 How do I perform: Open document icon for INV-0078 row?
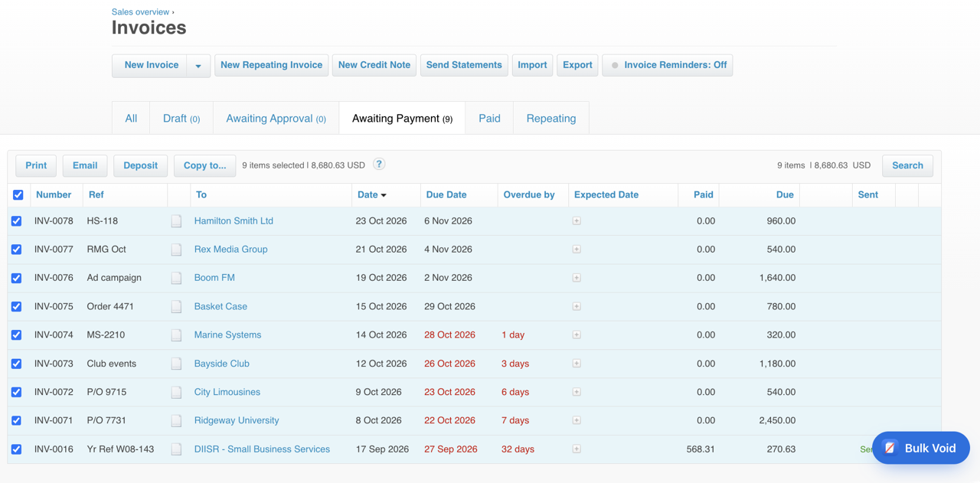[x=176, y=221]
